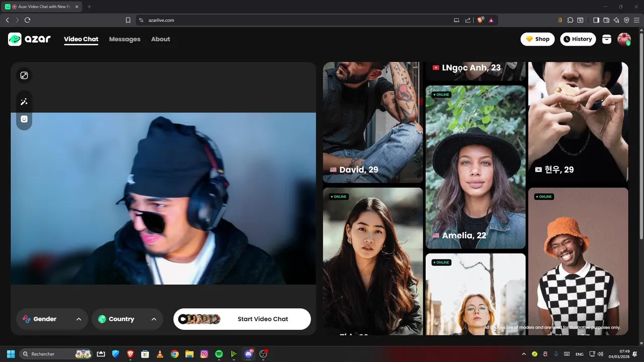Viewport: 644px width, 362px height.
Task: Open LNgọc Anh, 23 profile card
Action: 475,71
